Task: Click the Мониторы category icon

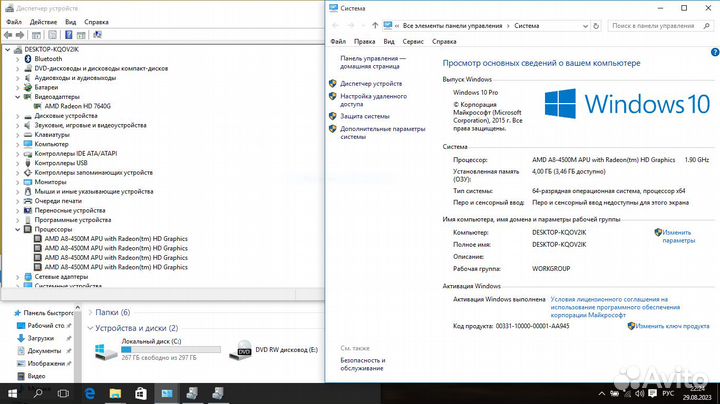Action: (28, 182)
